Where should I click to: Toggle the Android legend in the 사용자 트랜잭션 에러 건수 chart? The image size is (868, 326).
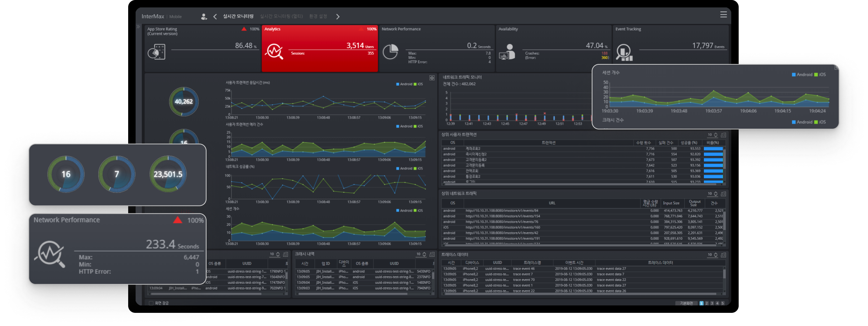(404, 126)
